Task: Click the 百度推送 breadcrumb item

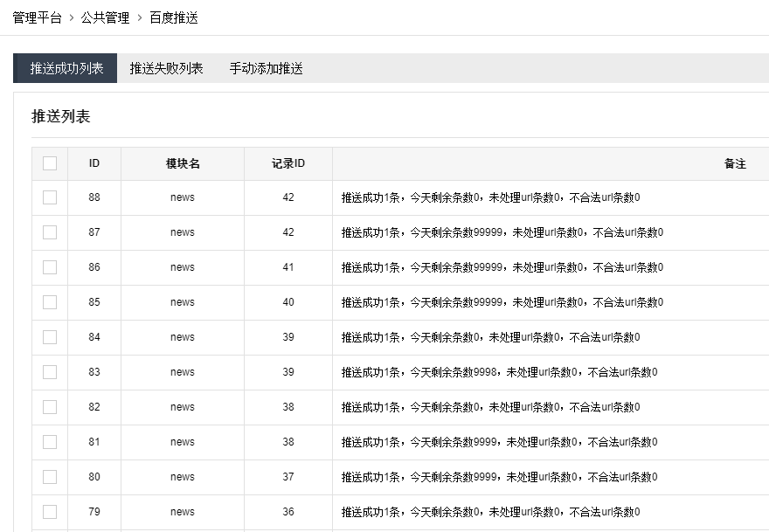Action: (x=172, y=15)
